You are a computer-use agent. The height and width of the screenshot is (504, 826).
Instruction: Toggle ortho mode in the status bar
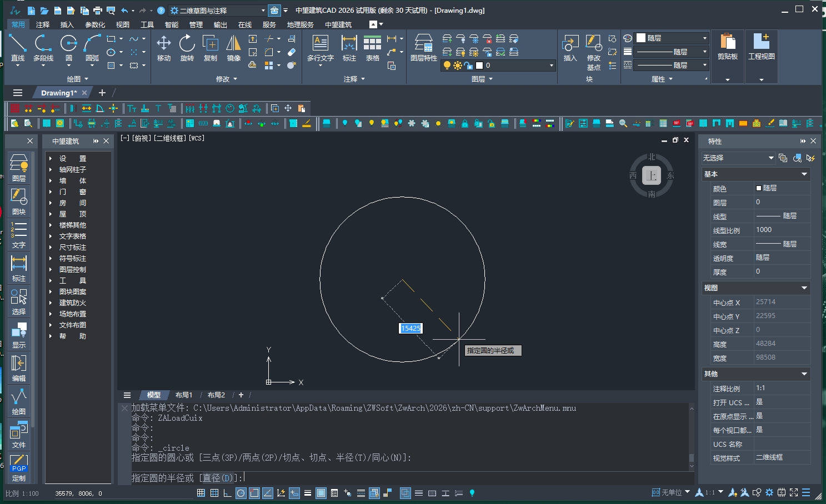228,493
